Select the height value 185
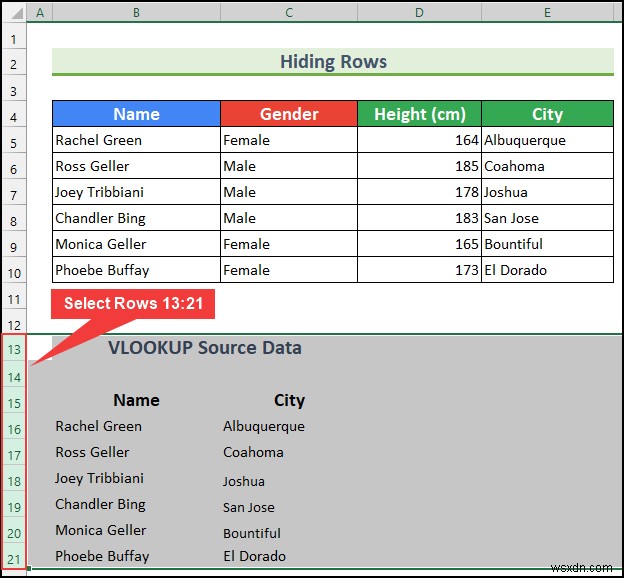The width and height of the screenshot is (624, 578). [419, 166]
